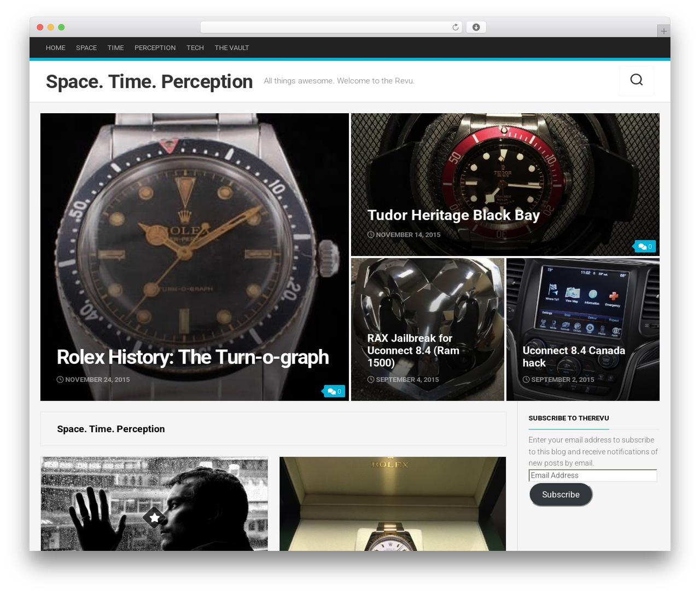Open the PERCEPTION category
The image size is (700, 593).
pos(155,48)
